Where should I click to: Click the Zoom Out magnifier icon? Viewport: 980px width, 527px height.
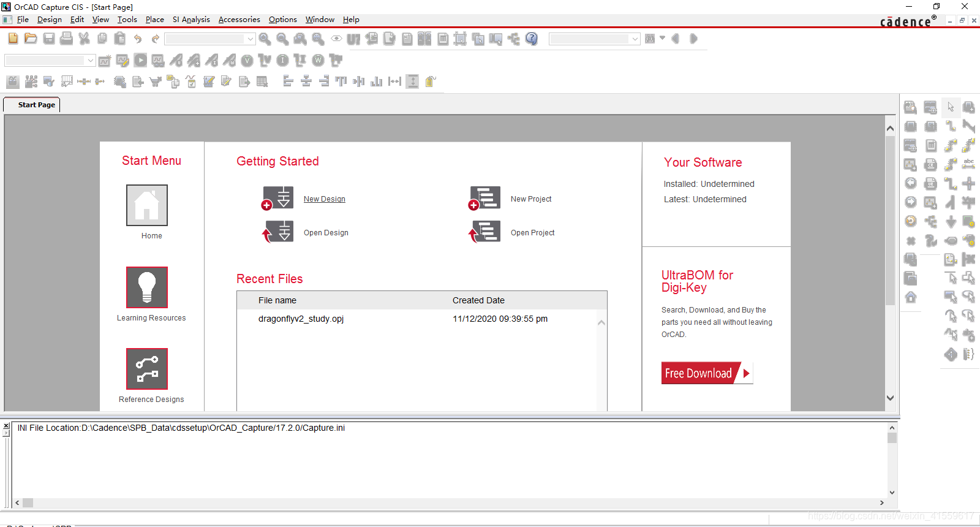tap(282, 39)
